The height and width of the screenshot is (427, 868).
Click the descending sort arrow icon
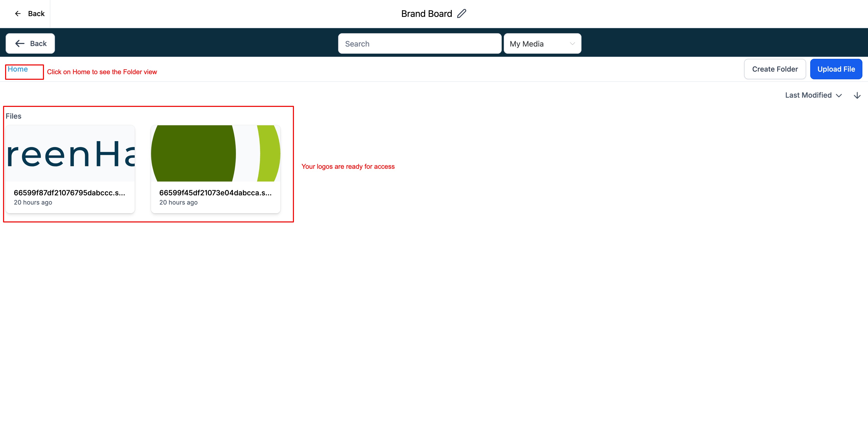pyautogui.click(x=857, y=95)
